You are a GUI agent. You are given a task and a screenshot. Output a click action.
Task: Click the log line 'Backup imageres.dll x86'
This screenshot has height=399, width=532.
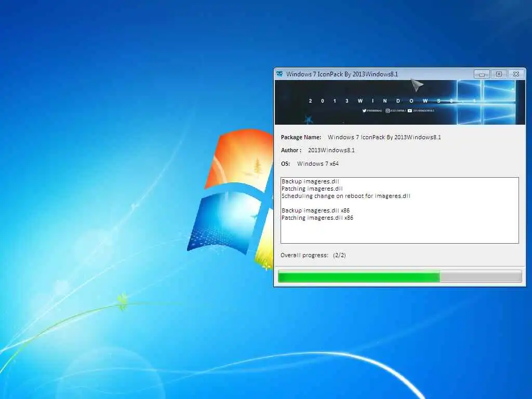click(x=315, y=210)
